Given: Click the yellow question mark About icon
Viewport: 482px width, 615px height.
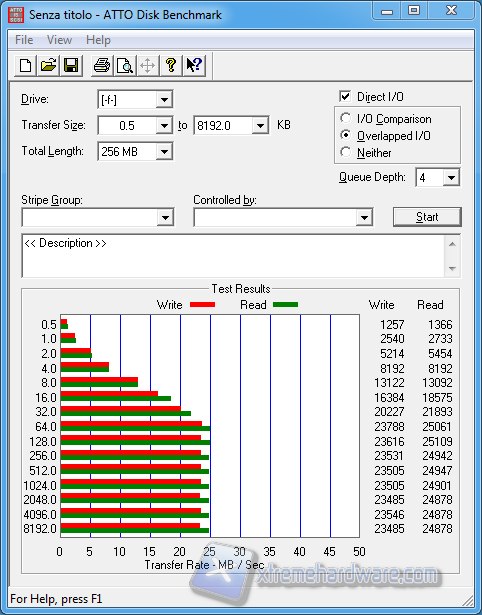Looking at the screenshot, I should pyautogui.click(x=171, y=65).
